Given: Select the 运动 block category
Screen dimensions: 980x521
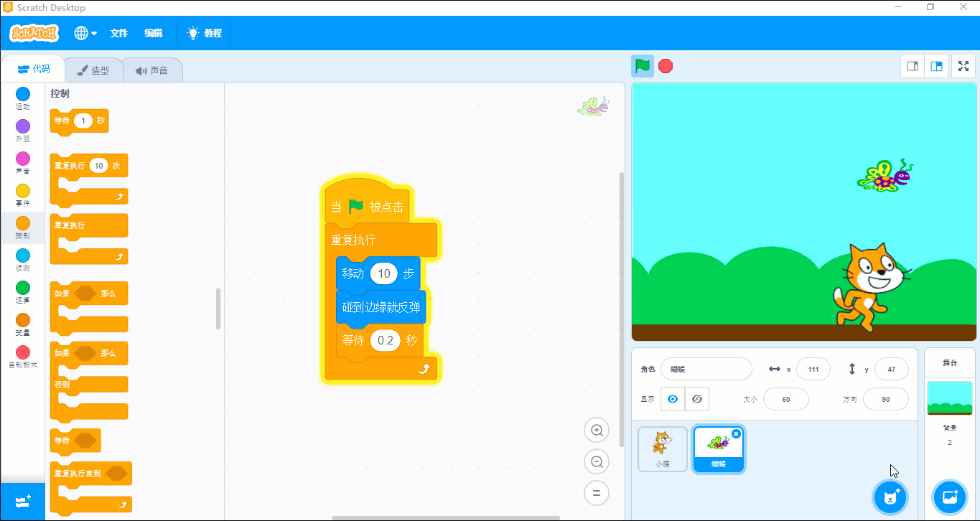Looking at the screenshot, I should coord(23,98).
